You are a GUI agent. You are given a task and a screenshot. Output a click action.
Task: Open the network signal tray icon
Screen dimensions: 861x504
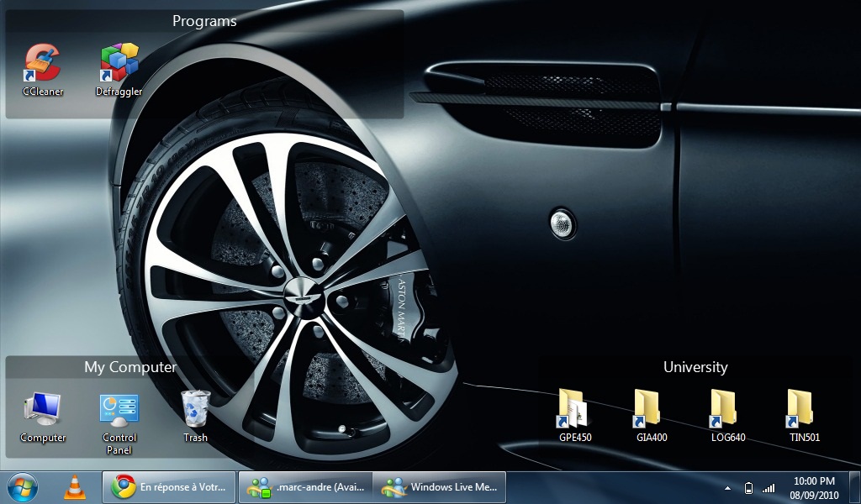tap(769, 487)
